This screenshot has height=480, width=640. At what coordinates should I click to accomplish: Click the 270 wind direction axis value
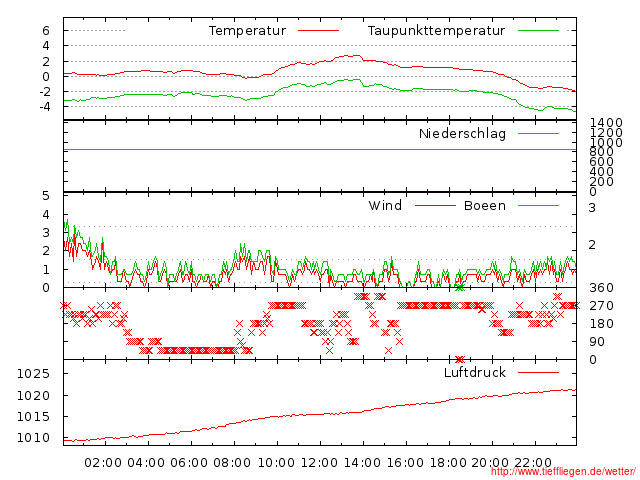coord(601,306)
